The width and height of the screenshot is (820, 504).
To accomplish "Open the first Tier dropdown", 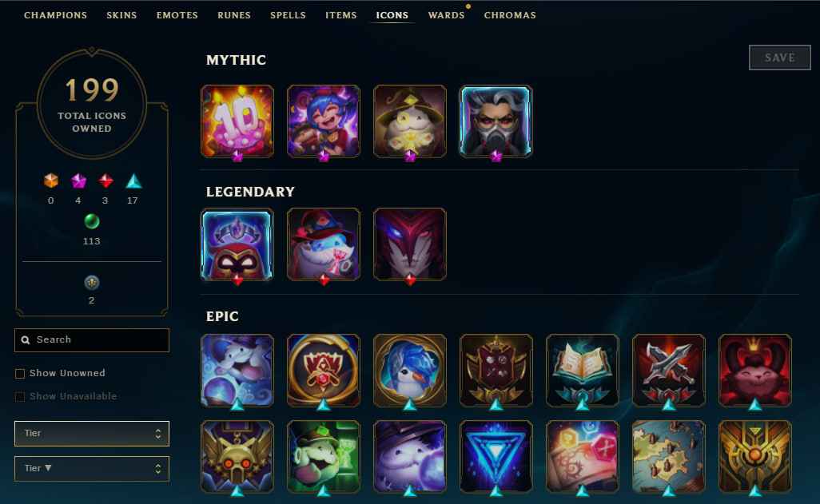I will (92, 434).
